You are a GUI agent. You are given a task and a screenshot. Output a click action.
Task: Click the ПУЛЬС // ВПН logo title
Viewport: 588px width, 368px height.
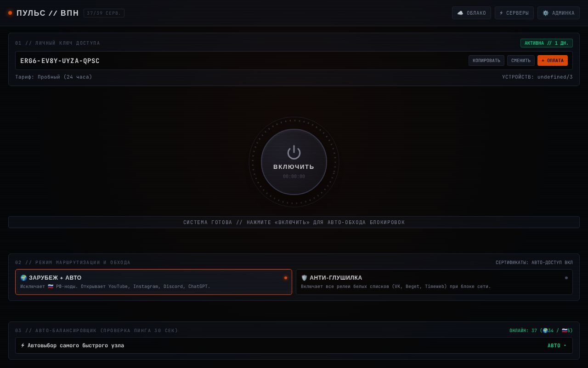tap(47, 13)
